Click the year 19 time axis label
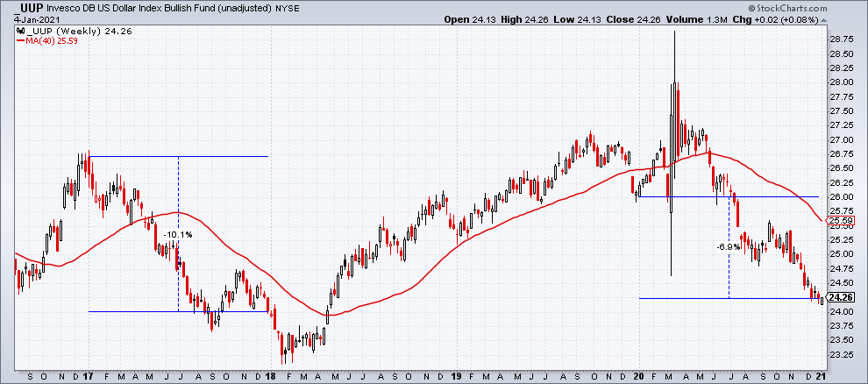The width and height of the screenshot is (868, 384). [x=455, y=376]
